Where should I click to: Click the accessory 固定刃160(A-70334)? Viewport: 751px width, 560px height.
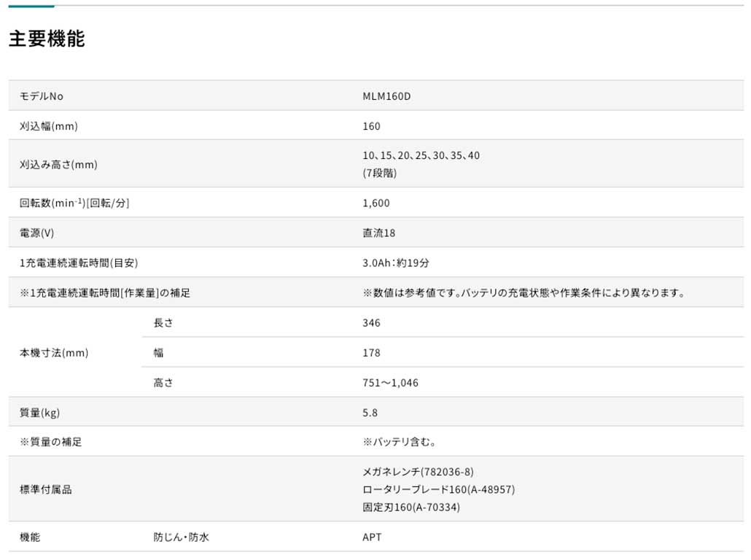(x=411, y=507)
